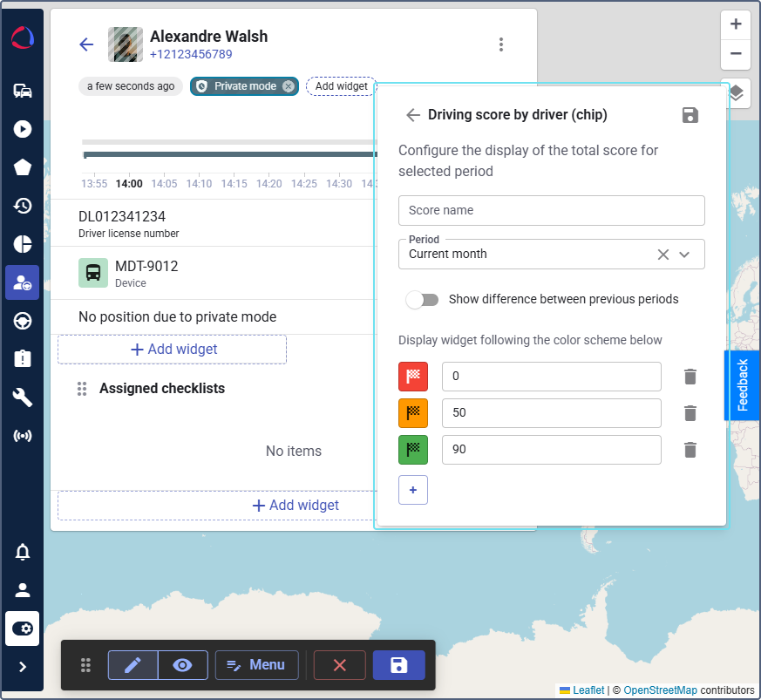The image size is (761, 700).
Task: Add widget below Assigned checklists
Action: click(x=296, y=506)
